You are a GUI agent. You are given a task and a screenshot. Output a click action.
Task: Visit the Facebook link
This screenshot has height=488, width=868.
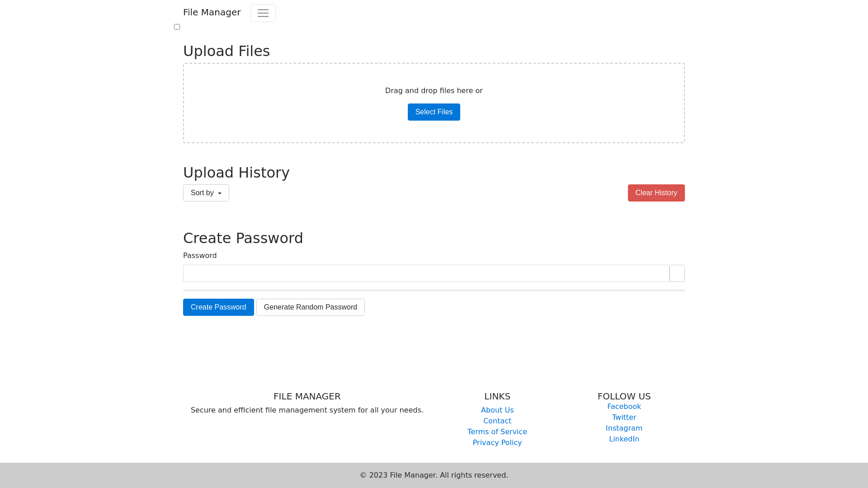click(624, 407)
